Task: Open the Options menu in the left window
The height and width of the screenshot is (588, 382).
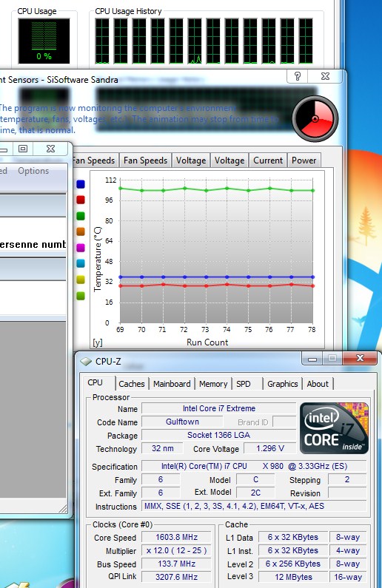Action: click(33, 171)
